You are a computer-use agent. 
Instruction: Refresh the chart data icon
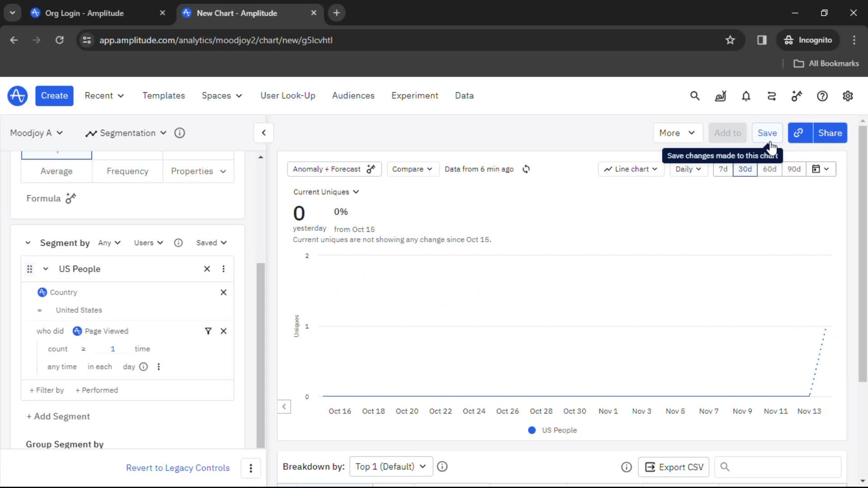coord(526,169)
